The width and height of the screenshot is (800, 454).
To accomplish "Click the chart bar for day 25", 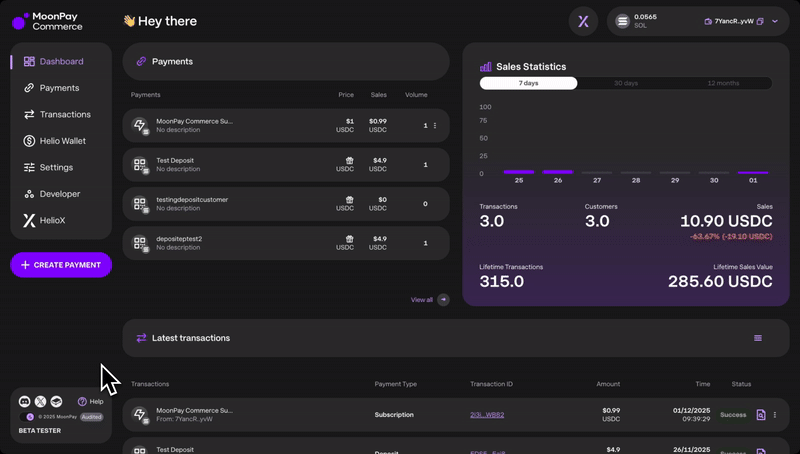I will pyautogui.click(x=519, y=172).
